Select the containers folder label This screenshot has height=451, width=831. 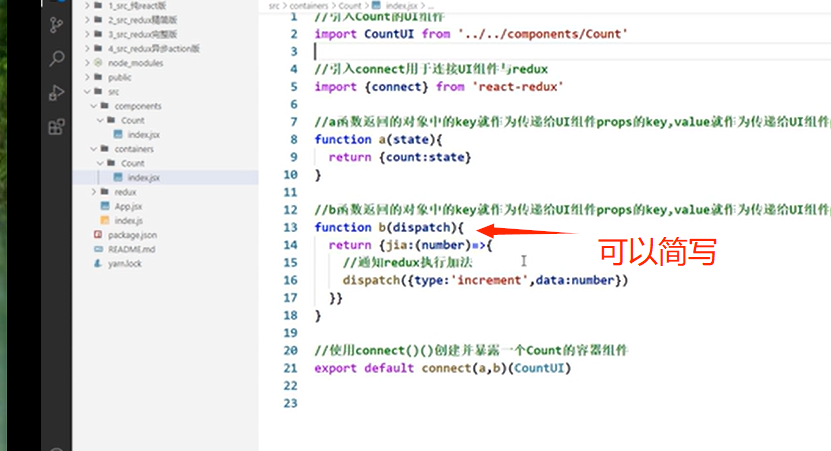click(134, 149)
